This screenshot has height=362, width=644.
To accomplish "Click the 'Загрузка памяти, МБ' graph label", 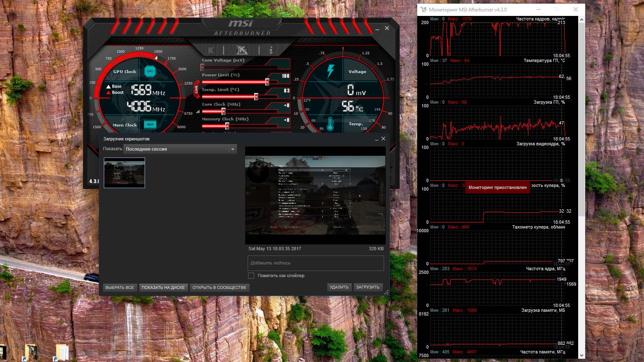I will [x=543, y=310].
